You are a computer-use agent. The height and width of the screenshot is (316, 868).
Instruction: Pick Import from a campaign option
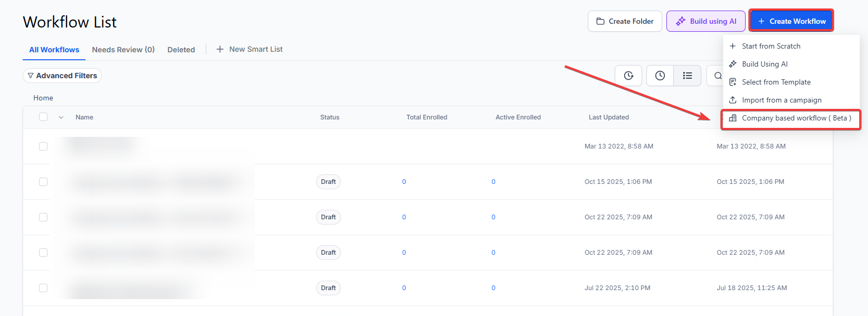click(781, 100)
